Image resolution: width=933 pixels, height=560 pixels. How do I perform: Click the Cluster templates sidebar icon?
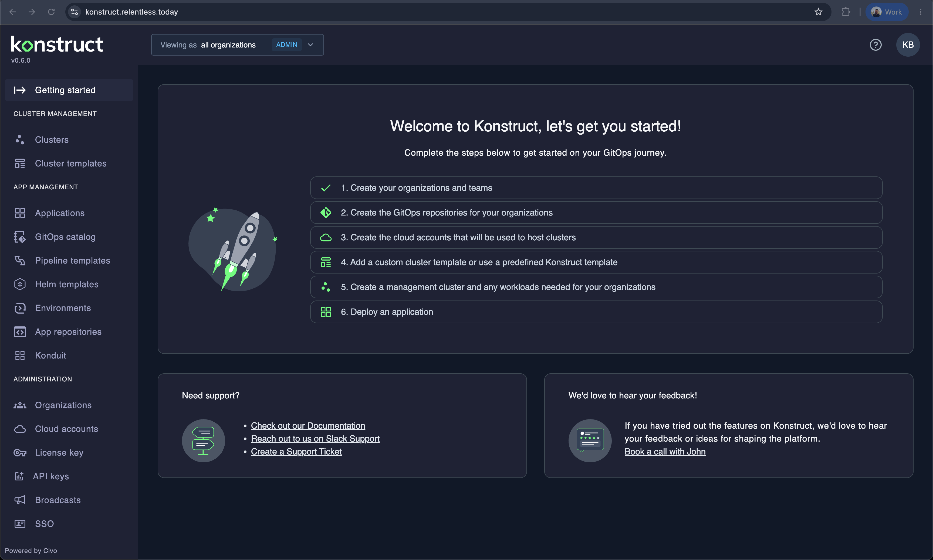pos(20,163)
